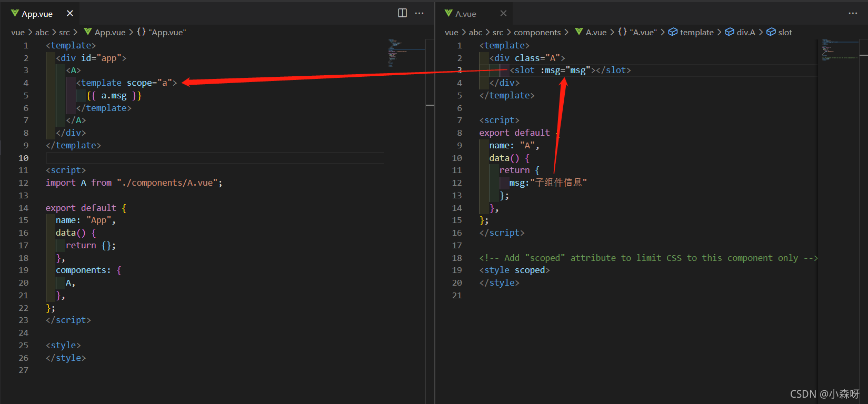The image size is (868, 404).
Task: Click Vue icon on App.vue tab
Action: point(15,13)
